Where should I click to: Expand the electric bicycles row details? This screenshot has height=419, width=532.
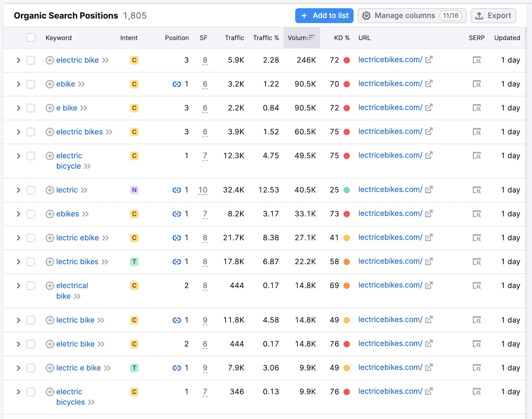(x=19, y=392)
